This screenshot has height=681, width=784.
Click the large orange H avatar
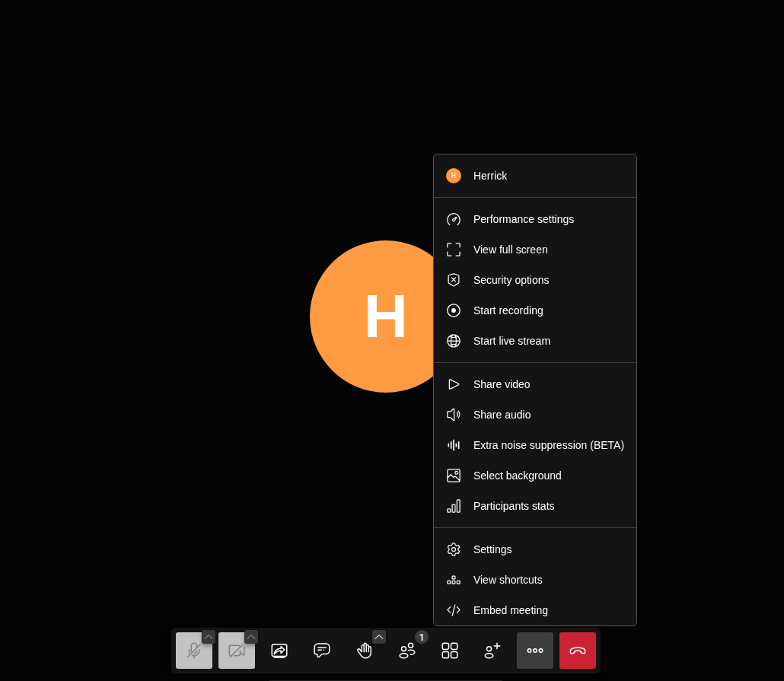coord(371,317)
